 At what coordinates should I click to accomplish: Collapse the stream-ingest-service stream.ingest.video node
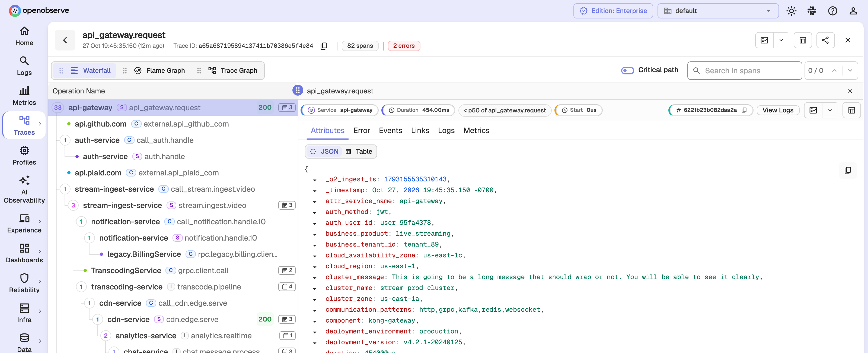click(x=73, y=205)
